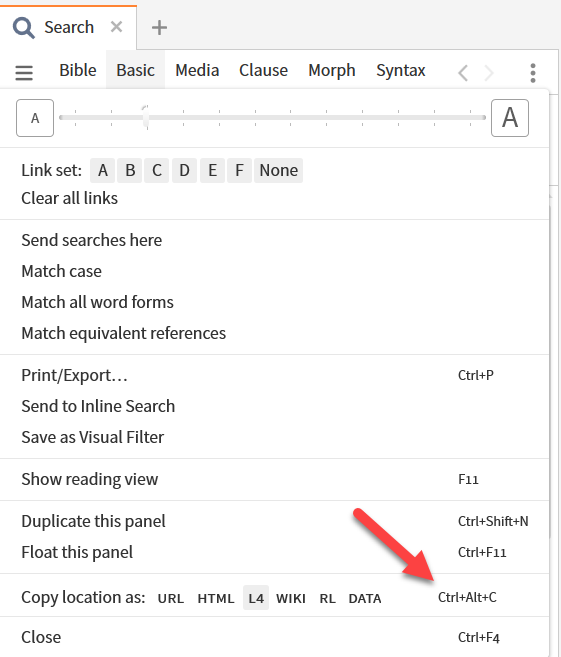Screen dimensions: 561x657
Task: Open a new tab with plus icon
Action: [159, 28]
